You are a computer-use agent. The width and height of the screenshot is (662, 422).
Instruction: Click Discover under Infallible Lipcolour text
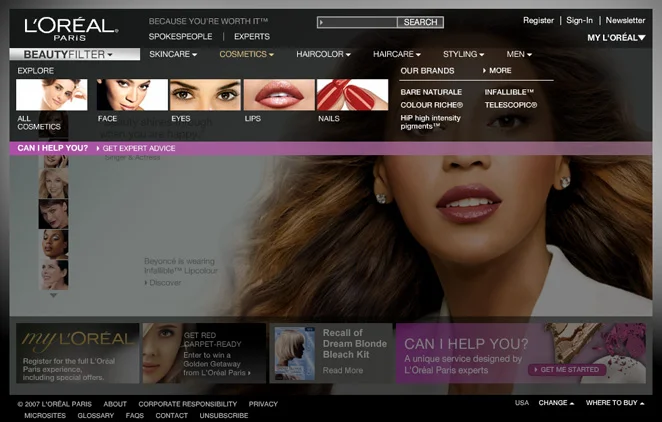163,283
